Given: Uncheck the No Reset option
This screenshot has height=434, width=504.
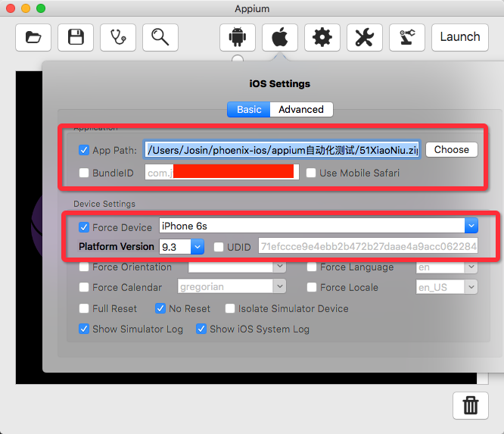Looking at the screenshot, I should (160, 308).
